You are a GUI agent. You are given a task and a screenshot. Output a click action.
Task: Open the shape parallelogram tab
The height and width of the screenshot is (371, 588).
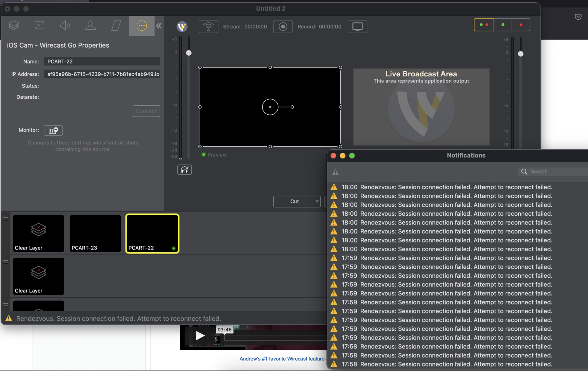(116, 26)
